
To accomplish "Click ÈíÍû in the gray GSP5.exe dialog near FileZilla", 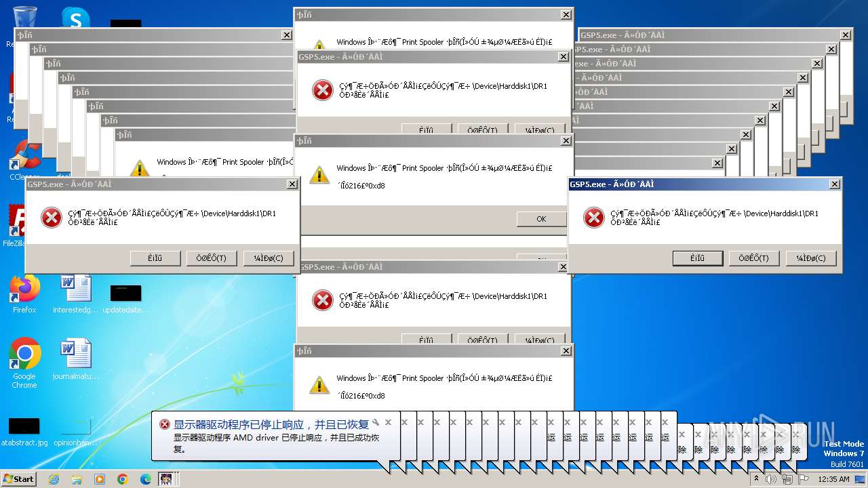I will coord(155,258).
